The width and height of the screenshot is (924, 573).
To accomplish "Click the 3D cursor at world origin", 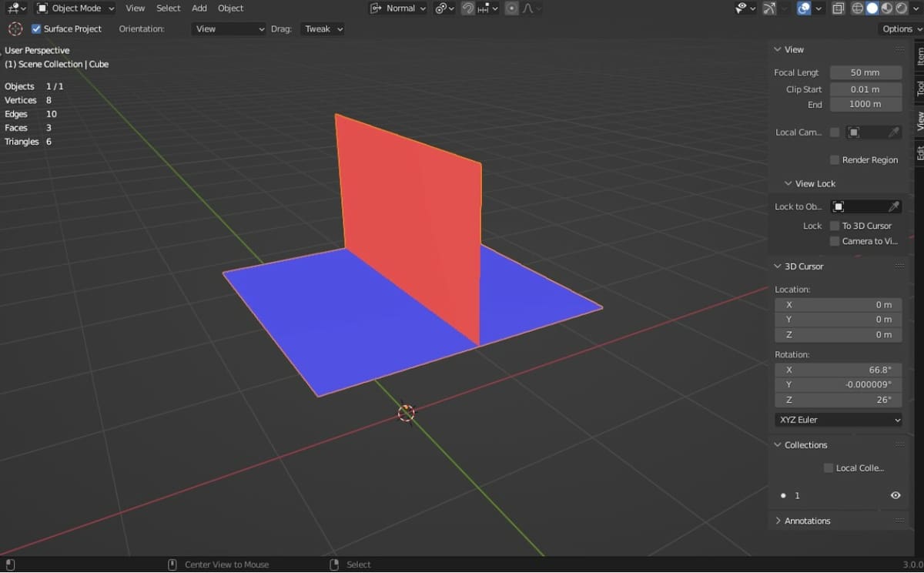I will coord(406,413).
